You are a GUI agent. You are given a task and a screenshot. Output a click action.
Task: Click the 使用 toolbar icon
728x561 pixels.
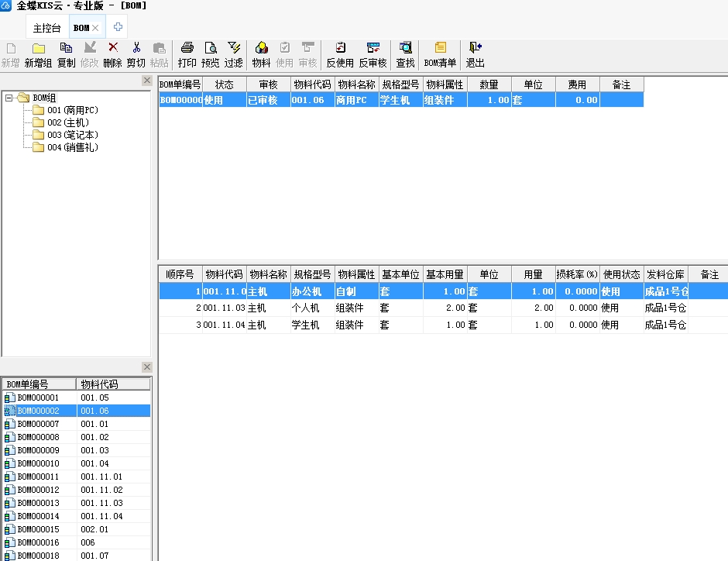tap(284, 54)
